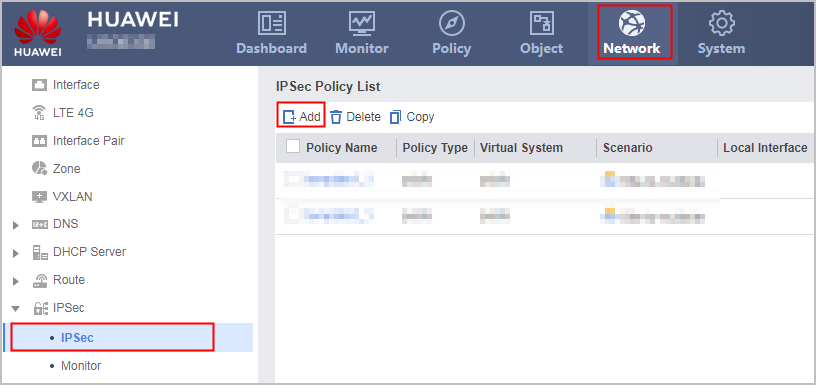Tick the select-all Policy Name checkbox
The image size is (816, 385).
pos(293,147)
